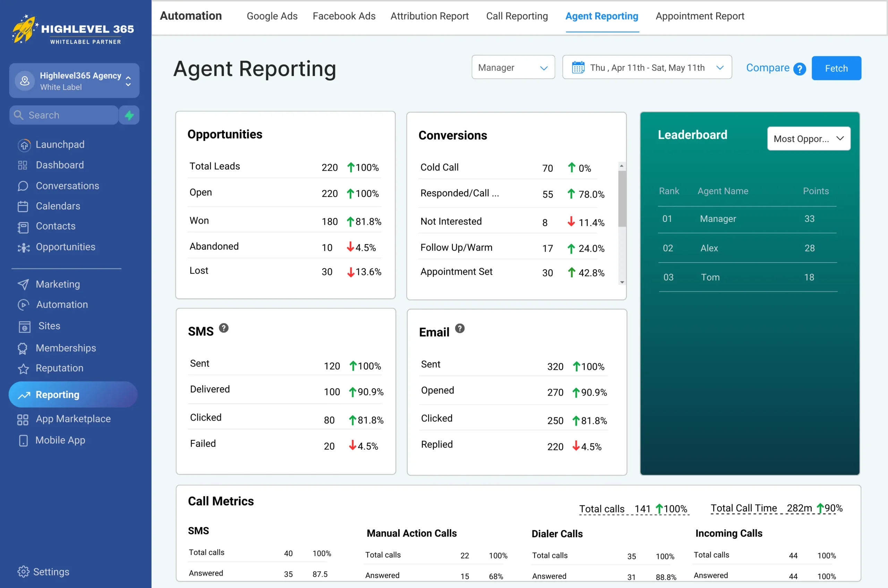Viewport: 888px width, 588px height.
Task: Click the Compare help question mark icon
Action: click(x=800, y=69)
